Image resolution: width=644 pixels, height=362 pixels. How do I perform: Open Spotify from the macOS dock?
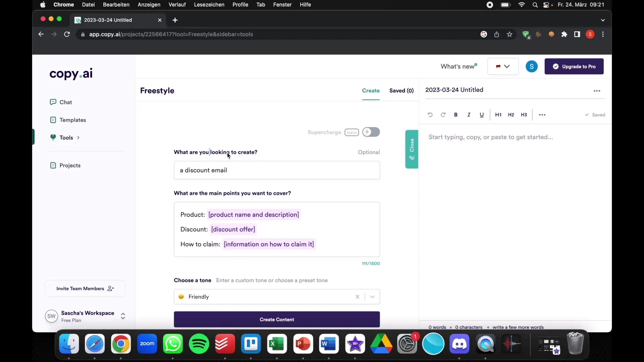pos(199,344)
